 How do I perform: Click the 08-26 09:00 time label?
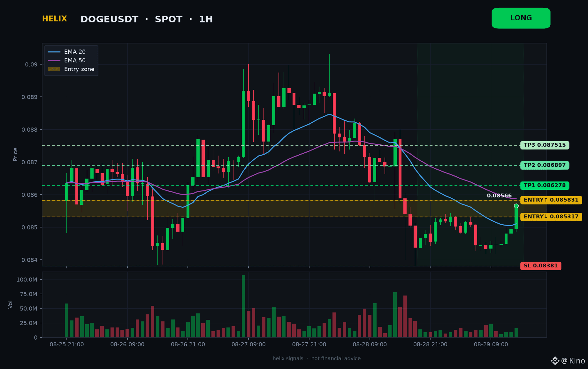pos(127,344)
